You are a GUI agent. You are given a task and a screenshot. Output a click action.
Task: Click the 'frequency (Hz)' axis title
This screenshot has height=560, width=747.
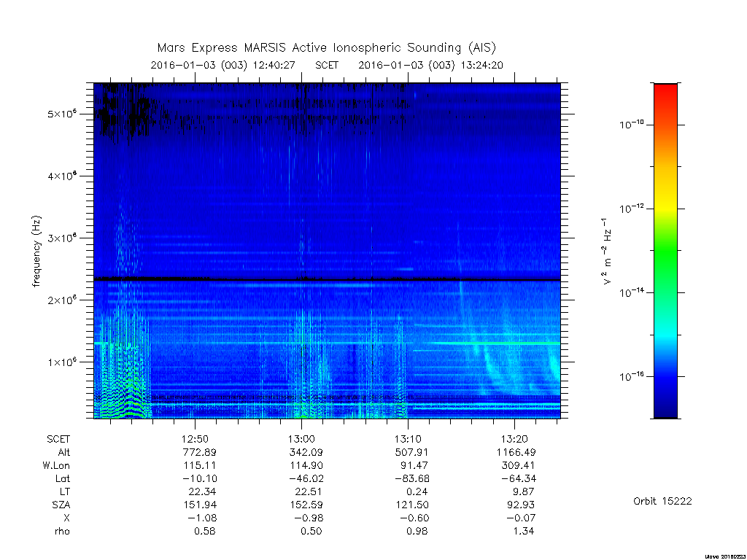tap(36, 251)
